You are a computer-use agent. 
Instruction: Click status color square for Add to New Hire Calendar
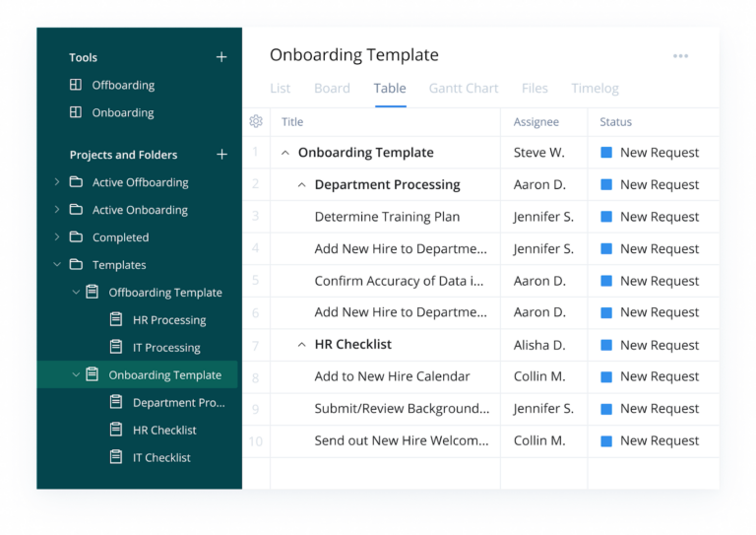pos(606,376)
